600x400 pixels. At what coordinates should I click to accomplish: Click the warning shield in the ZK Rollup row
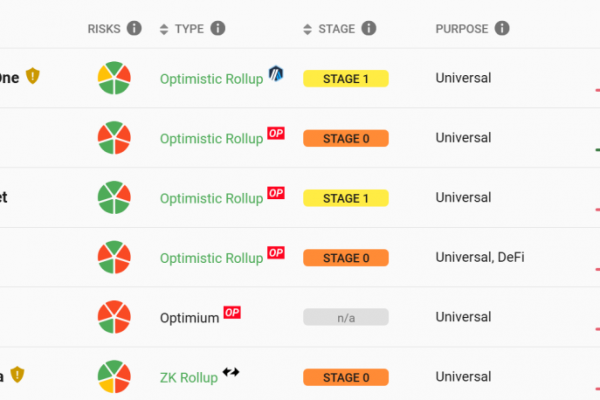17,374
